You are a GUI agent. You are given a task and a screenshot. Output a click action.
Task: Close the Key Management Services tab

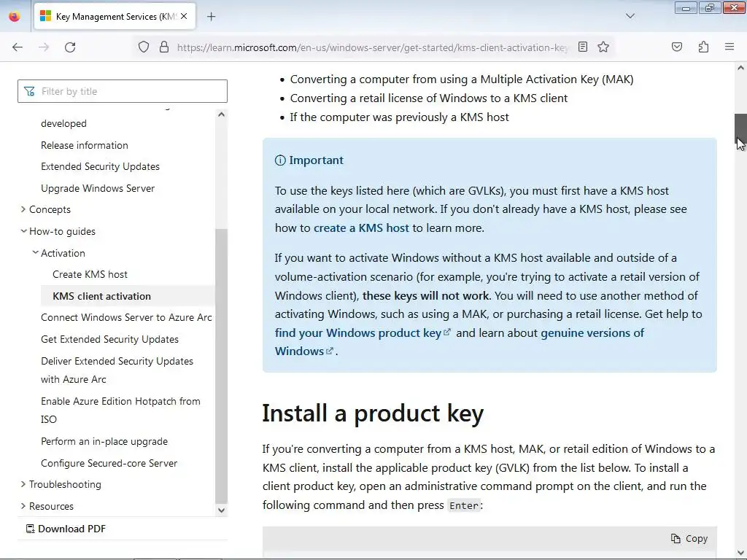pos(184,16)
